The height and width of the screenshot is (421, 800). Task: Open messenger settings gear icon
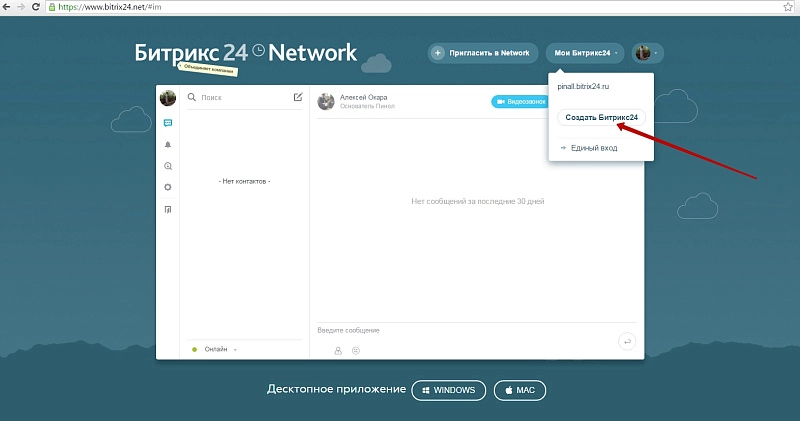pos(168,187)
